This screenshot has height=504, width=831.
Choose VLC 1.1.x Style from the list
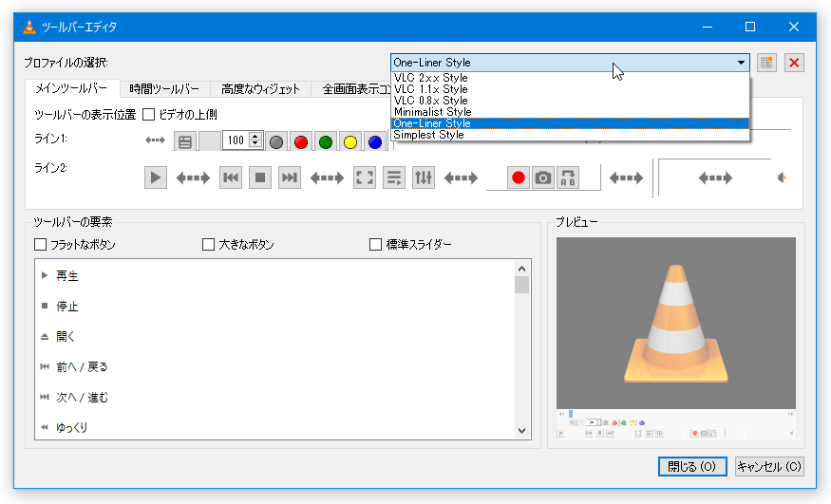(x=570, y=89)
